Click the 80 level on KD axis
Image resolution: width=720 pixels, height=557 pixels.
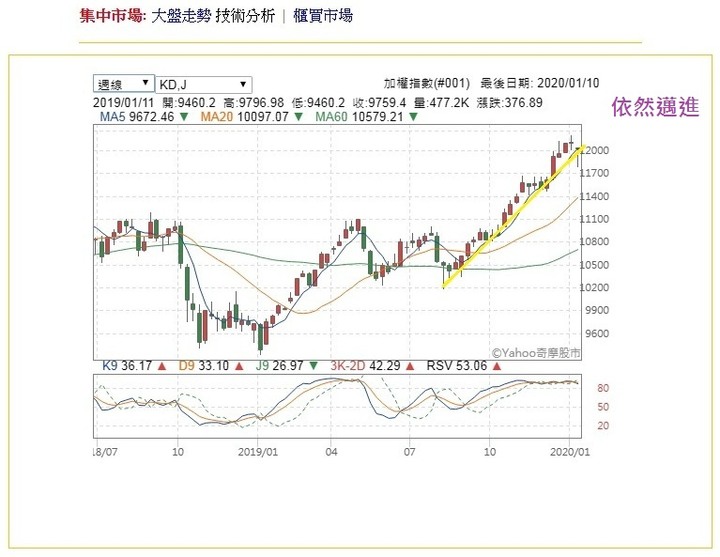coord(603,388)
